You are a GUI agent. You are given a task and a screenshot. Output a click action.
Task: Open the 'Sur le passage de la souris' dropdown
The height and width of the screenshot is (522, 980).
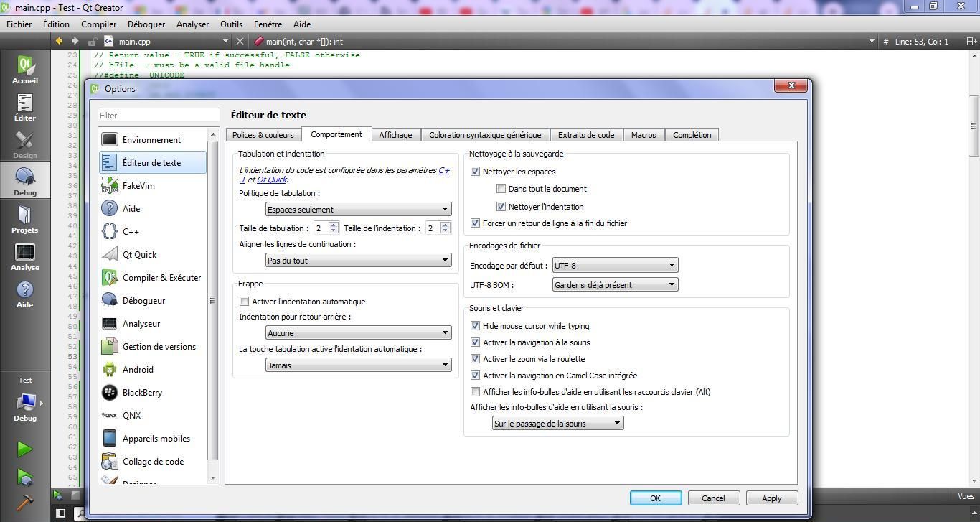[x=557, y=424]
